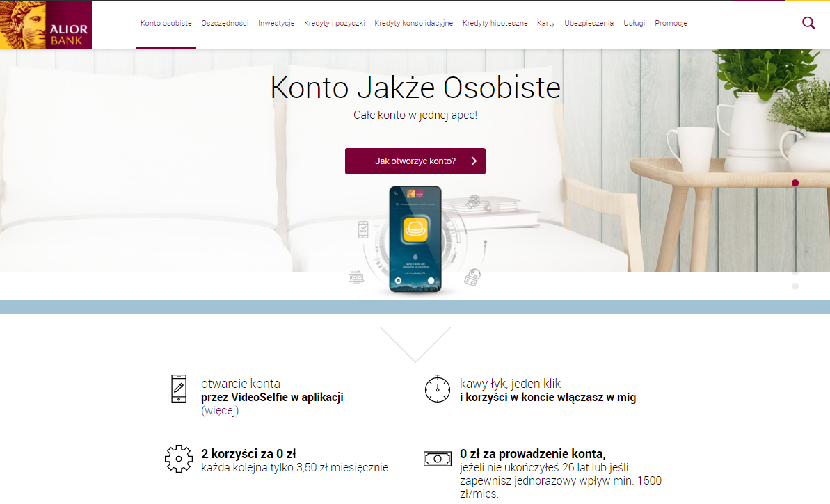The image size is (830, 504).
Task: Click the banknote icon
Action: (438, 459)
